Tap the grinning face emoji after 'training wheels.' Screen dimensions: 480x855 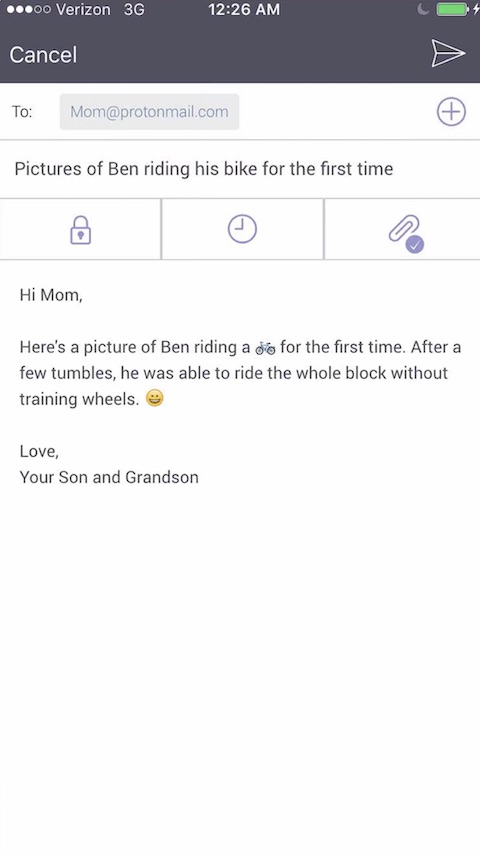155,399
